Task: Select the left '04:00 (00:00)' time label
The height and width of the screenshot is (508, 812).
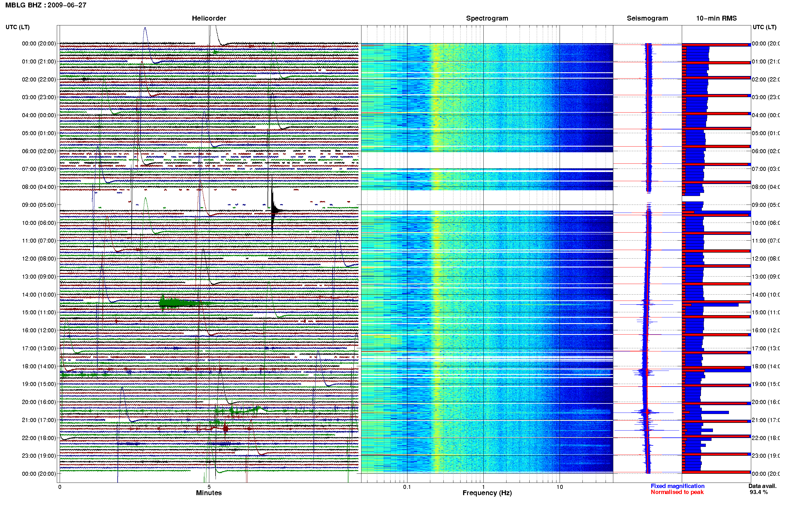Action: pos(39,115)
